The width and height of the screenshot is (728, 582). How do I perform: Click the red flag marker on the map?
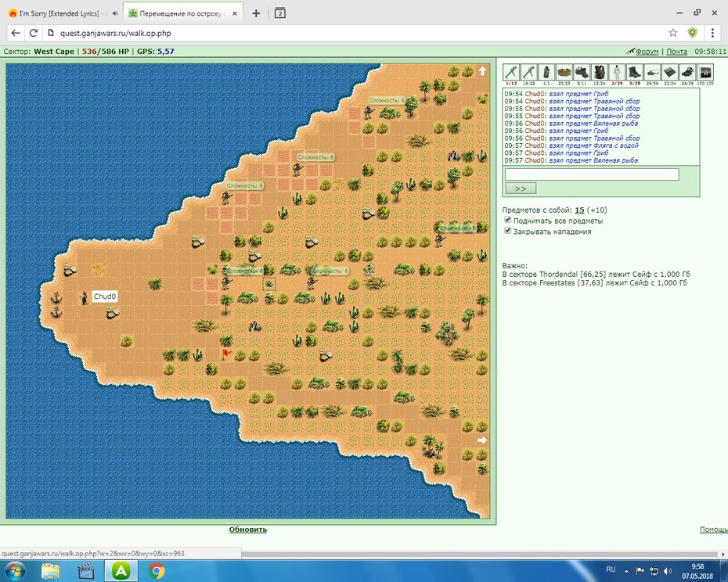226,354
